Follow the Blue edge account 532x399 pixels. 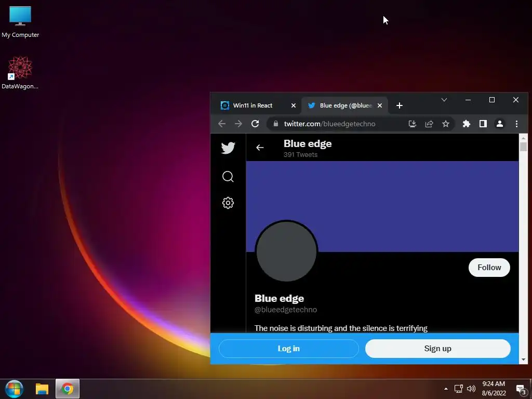(489, 268)
